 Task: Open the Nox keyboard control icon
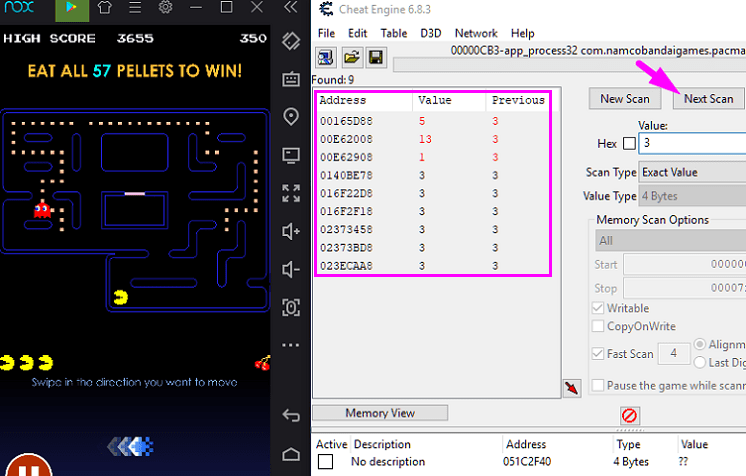(291, 79)
